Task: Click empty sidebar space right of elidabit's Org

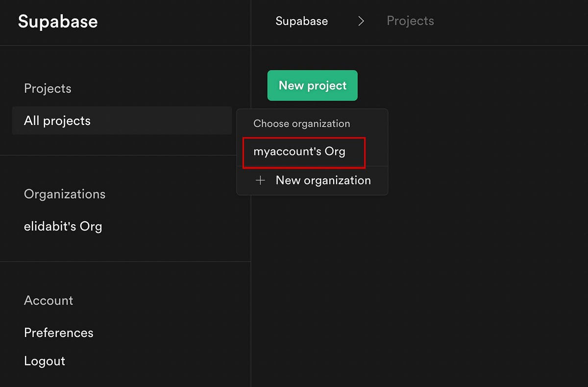Action: click(176, 227)
